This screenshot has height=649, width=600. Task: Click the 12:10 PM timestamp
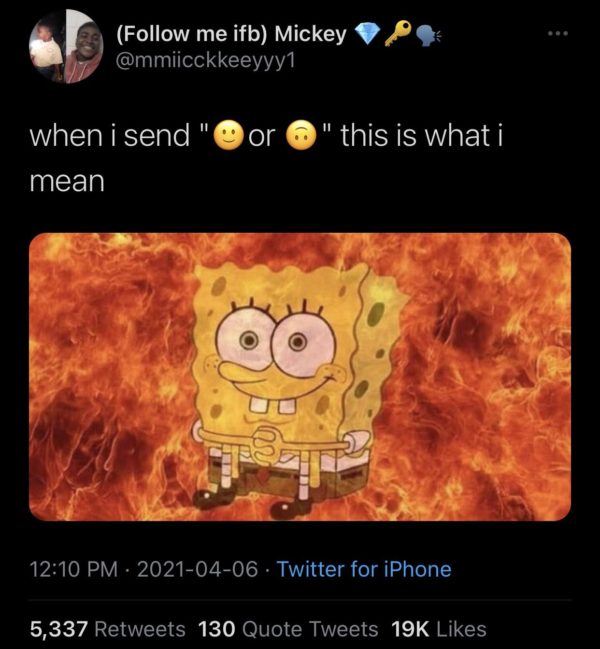tap(71, 569)
